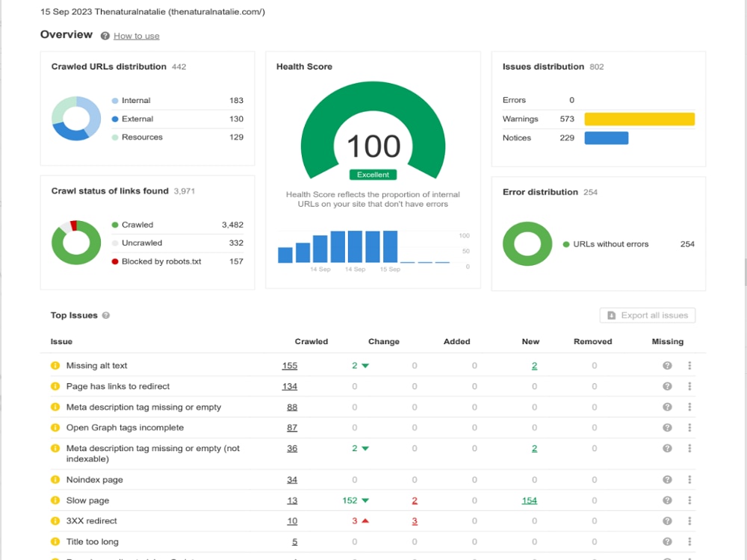Open help for Open Graph tags incomplete
This screenshot has height=560, width=747.
(x=667, y=428)
